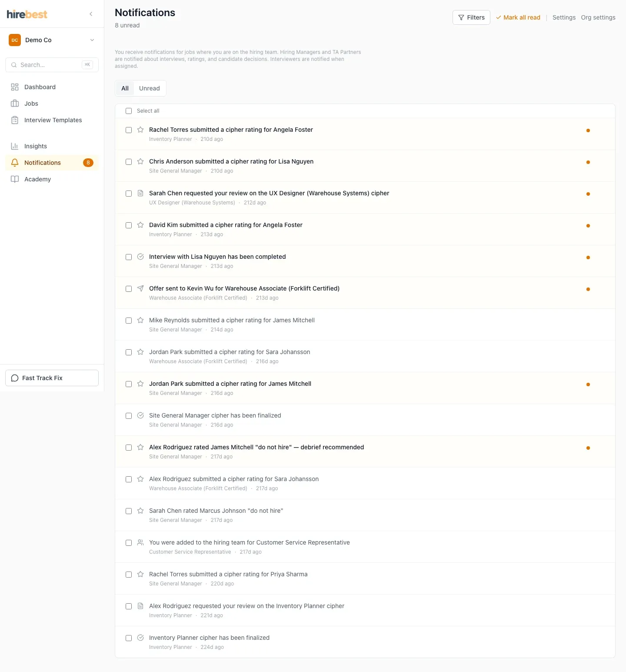
Task: Open the Demo Co organization dropdown
Action: click(52, 40)
